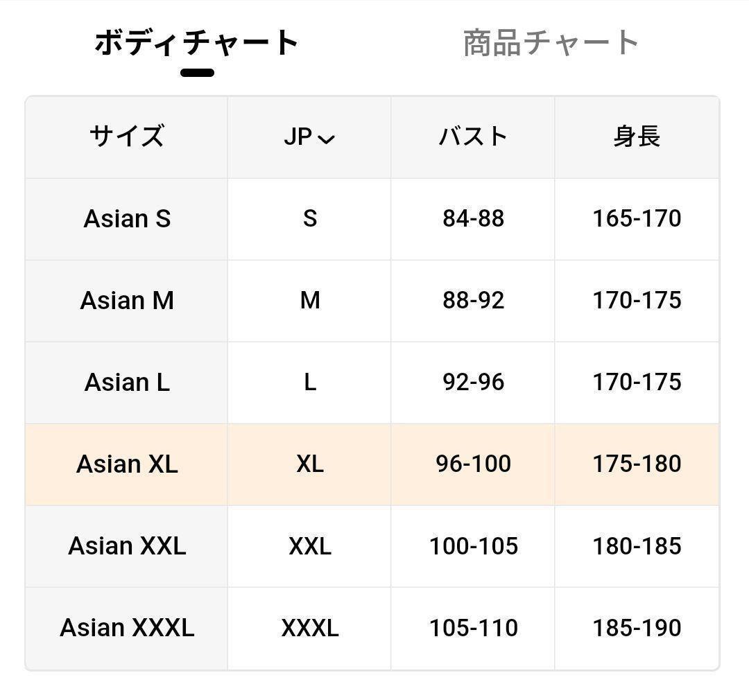Select the Asian M size row
This screenshot has width=749, height=700.
click(127, 300)
